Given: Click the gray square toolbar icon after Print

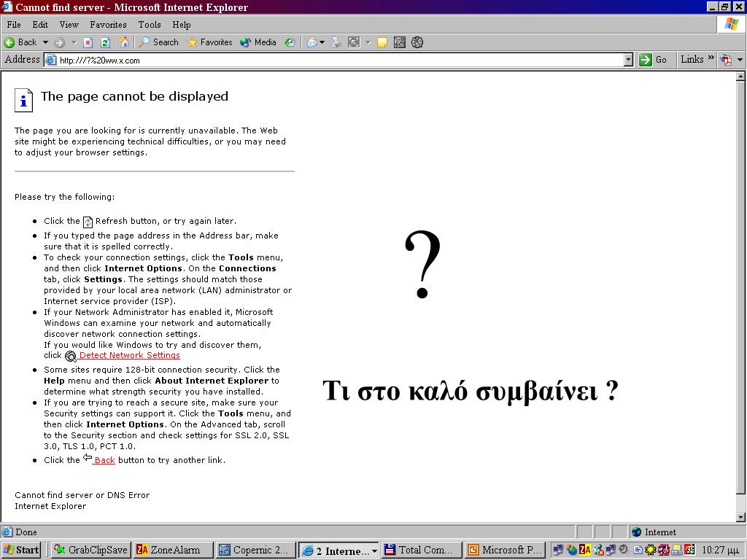Looking at the screenshot, I should 354,42.
